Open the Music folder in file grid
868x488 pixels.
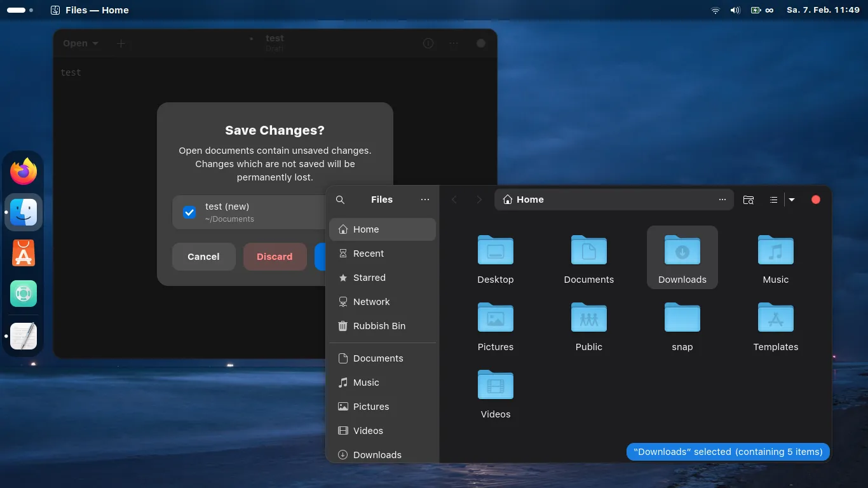775,250
